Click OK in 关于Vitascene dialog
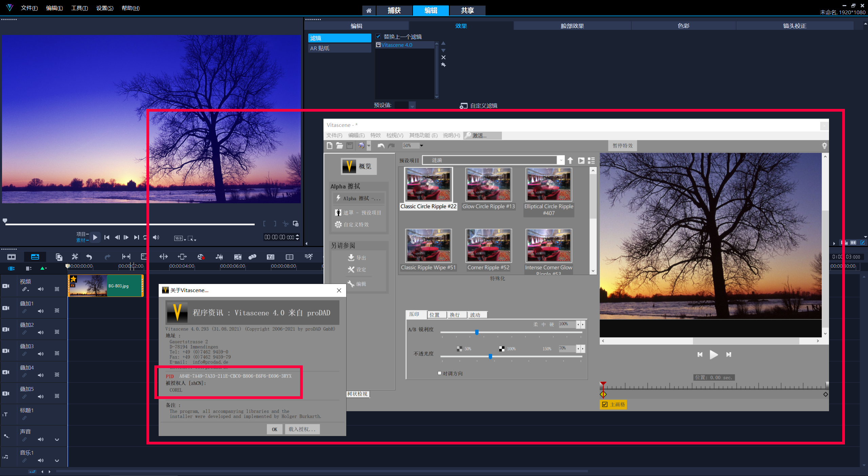 pyautogui.click(x=274, y=429)
